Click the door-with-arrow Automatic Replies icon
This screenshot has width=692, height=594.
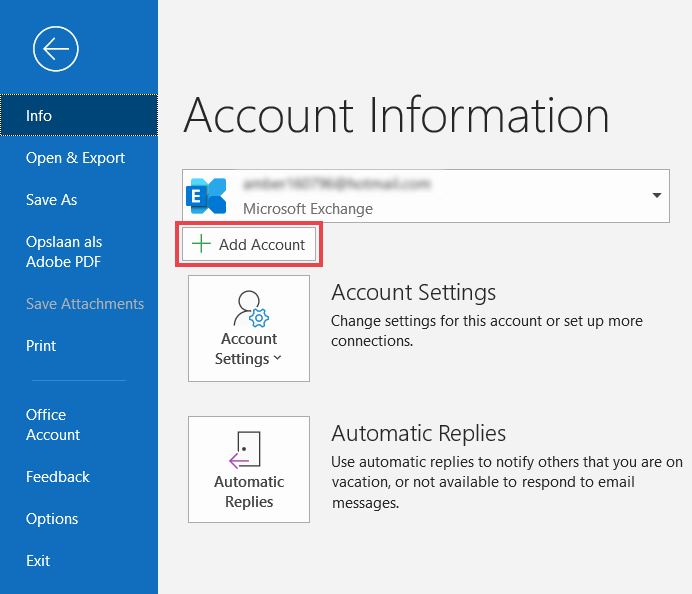tap(247, 449)
